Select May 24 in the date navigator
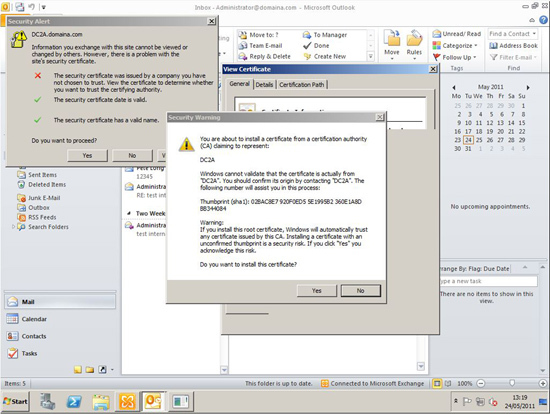 coord(468,140)
